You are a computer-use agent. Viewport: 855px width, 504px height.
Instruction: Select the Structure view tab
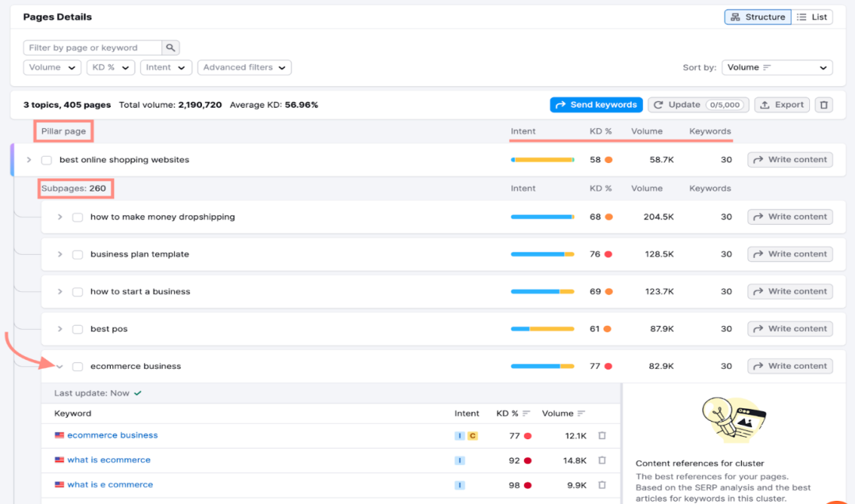[758, 17]
